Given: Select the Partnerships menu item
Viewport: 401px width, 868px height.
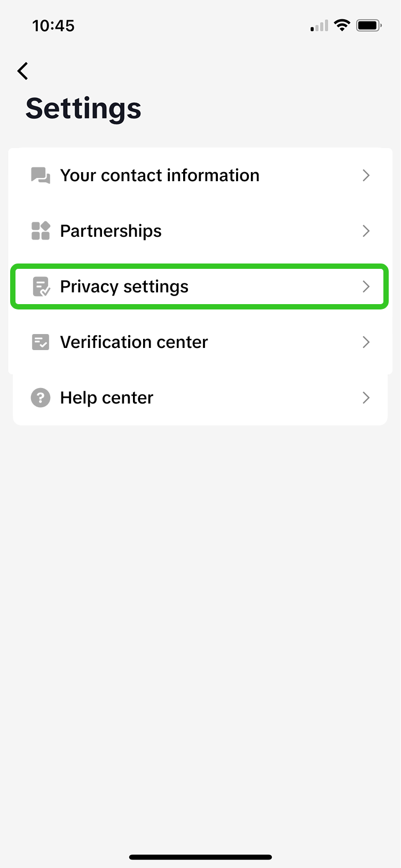Looking at the screenshot, I should tap(111, 231).
